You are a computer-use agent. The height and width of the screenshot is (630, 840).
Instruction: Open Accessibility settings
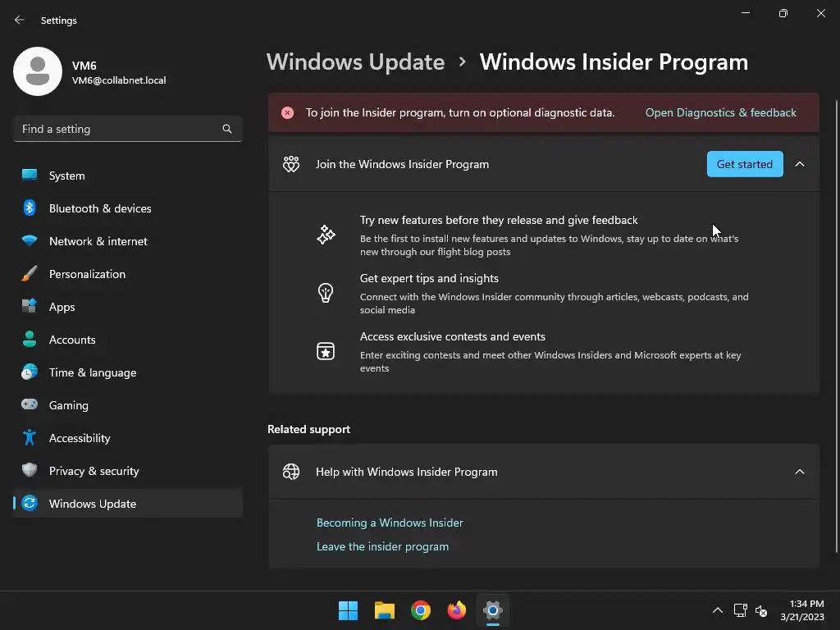pos(128,438)
